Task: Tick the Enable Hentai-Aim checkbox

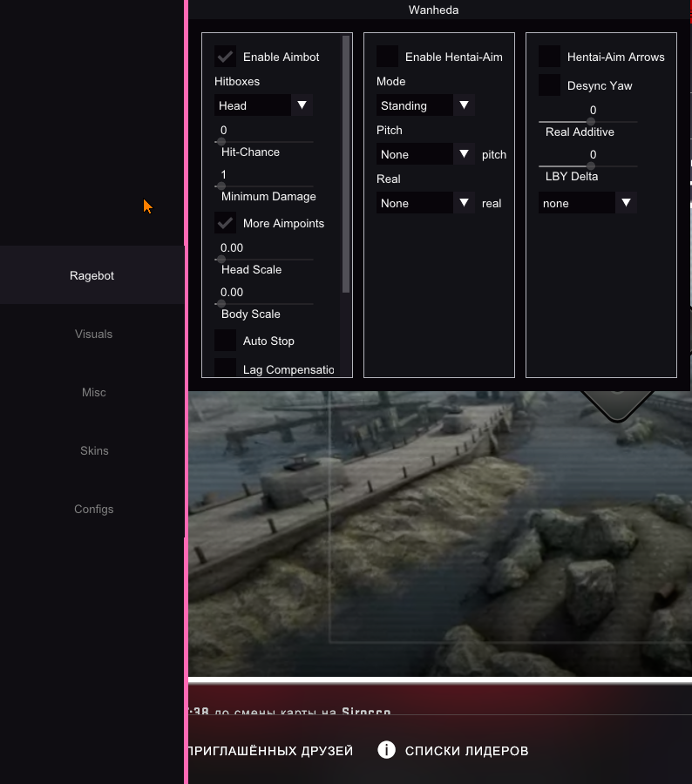Action: click(388, 57)
